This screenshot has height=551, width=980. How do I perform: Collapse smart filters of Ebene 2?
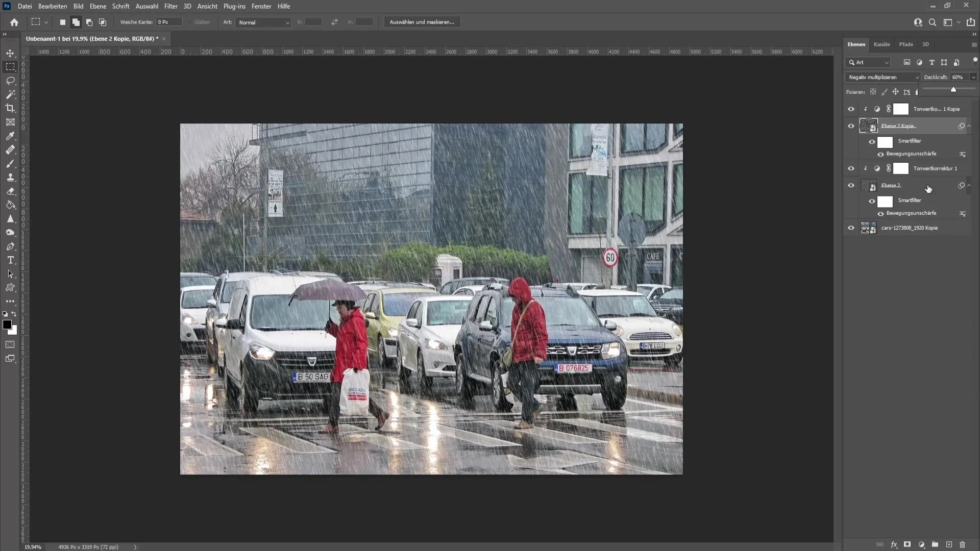coord(969,185)
